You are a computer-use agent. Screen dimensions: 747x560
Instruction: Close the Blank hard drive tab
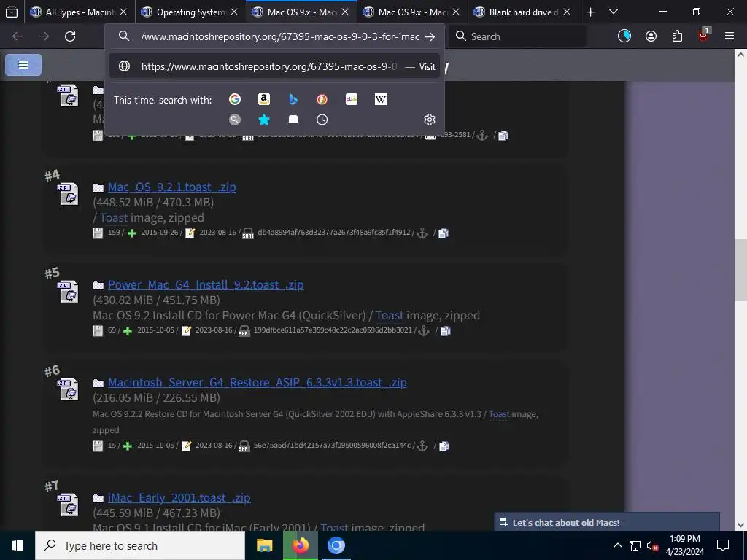coord(567,12)
